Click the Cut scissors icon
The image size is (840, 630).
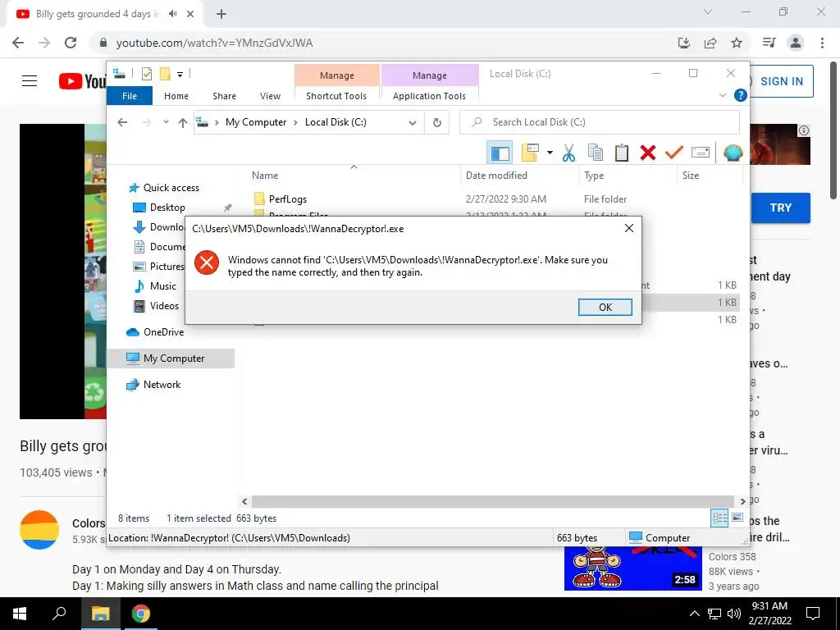(568, 153)
